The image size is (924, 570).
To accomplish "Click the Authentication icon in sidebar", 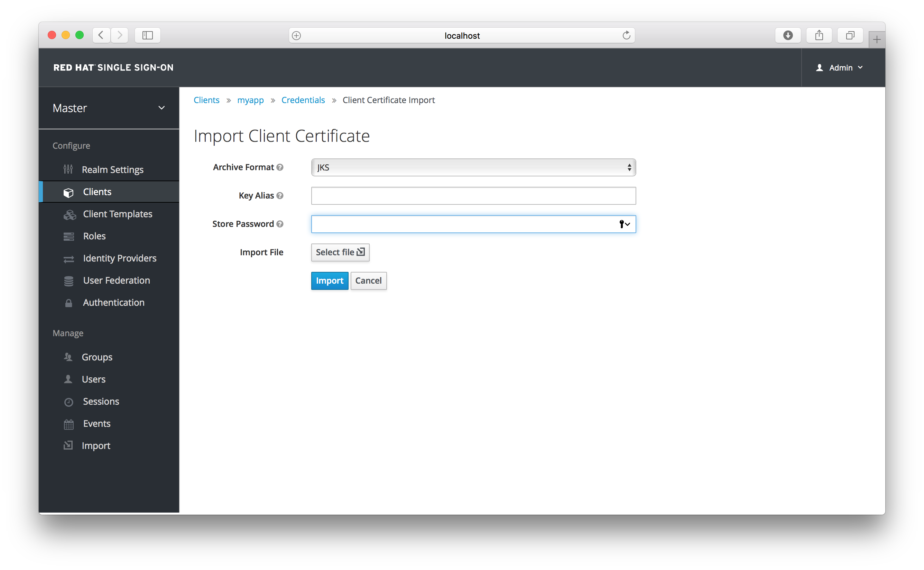I will [68, 303].
